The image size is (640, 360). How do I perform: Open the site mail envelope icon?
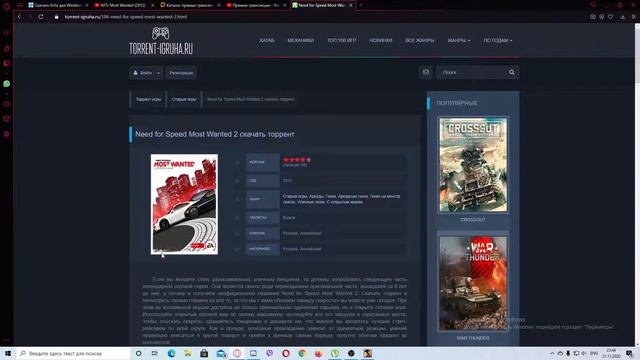click(426, 72)
